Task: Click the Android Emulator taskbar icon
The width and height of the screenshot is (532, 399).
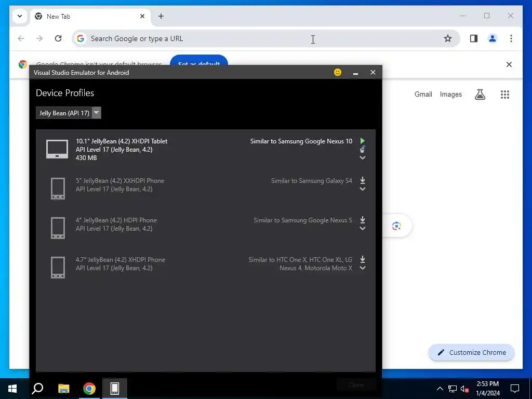Action: [x=115, y=389]
